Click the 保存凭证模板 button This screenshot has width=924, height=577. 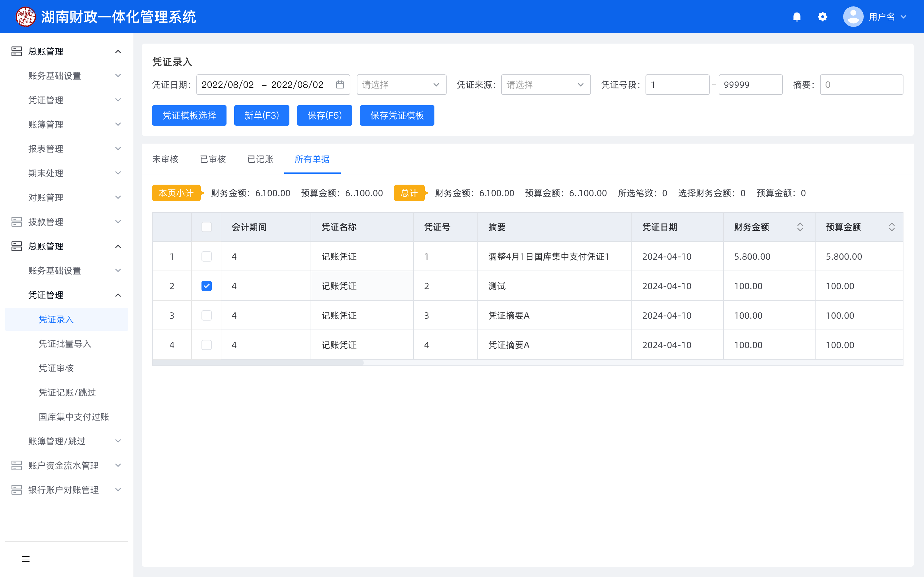click(x=397, y=115)
